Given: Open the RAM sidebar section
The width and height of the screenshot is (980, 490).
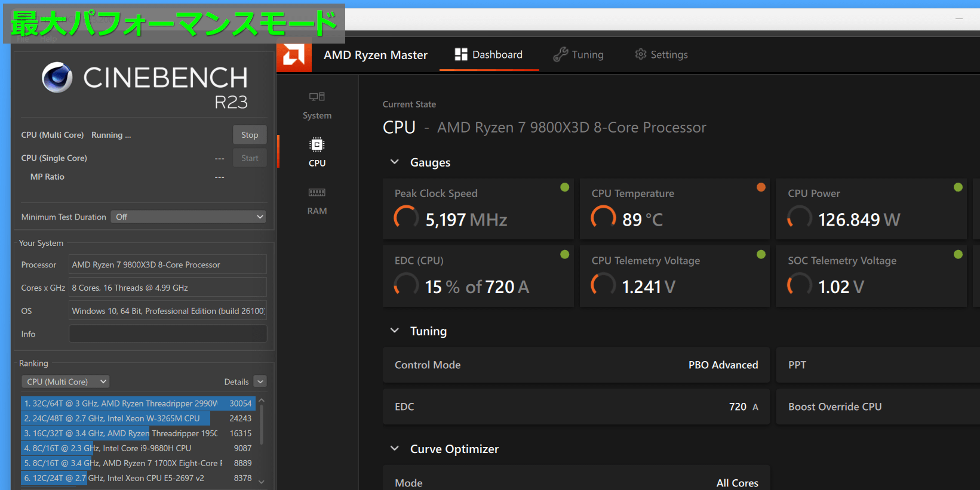Looking at the screenshot, I should (317, 201).
